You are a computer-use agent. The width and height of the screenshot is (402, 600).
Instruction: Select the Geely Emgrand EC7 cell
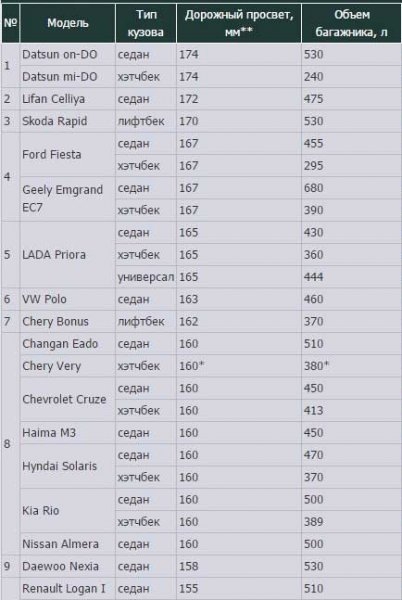[67, 199]
